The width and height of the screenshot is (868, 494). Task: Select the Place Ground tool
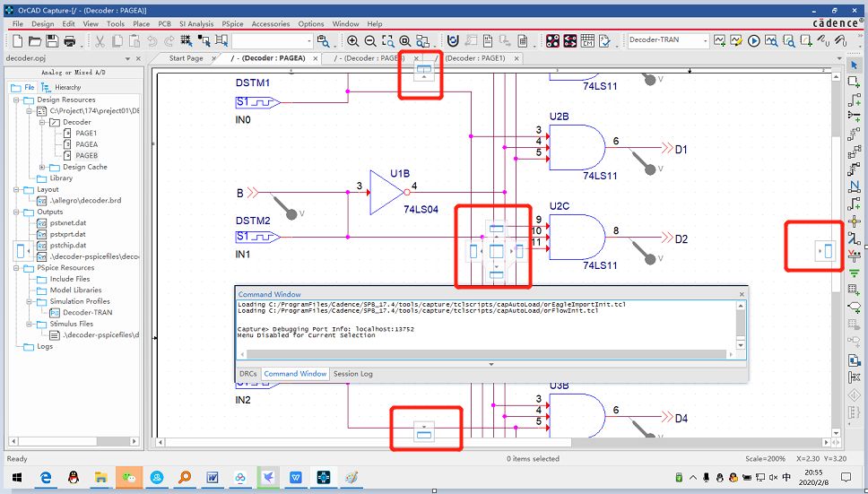(x=854, y=273)
